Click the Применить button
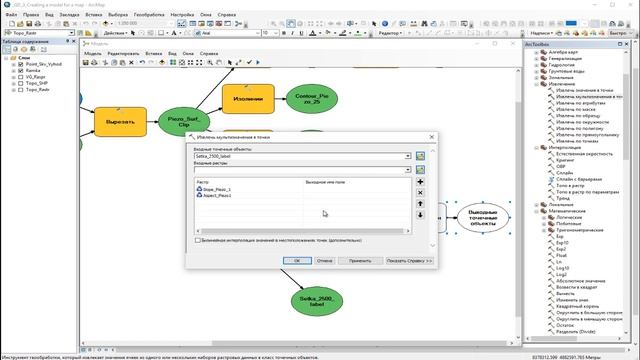This screenshot has height=360, width=640. pos(360,260)
